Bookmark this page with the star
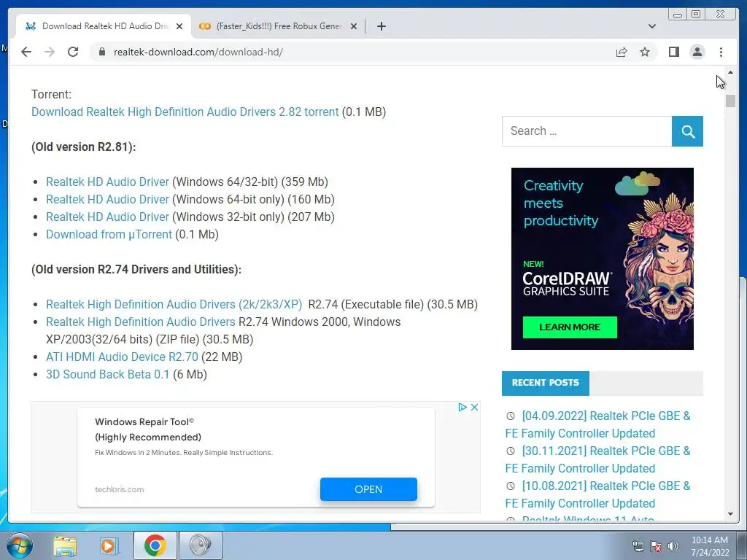The height and width of the screenshot is (560, 747). 645,52
